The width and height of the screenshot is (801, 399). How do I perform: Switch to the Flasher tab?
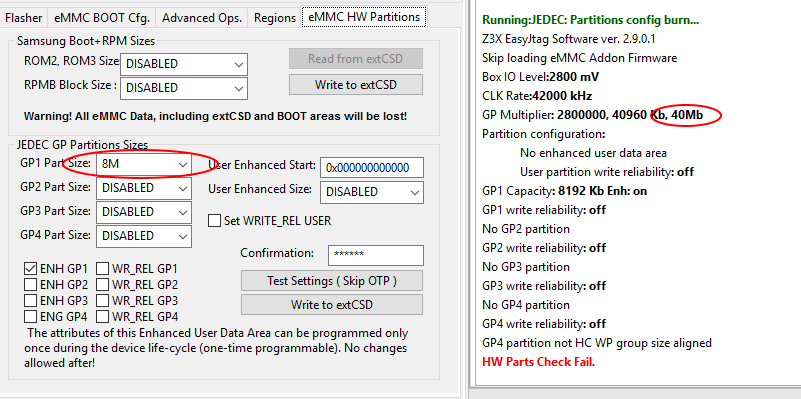tap(24, 17)
